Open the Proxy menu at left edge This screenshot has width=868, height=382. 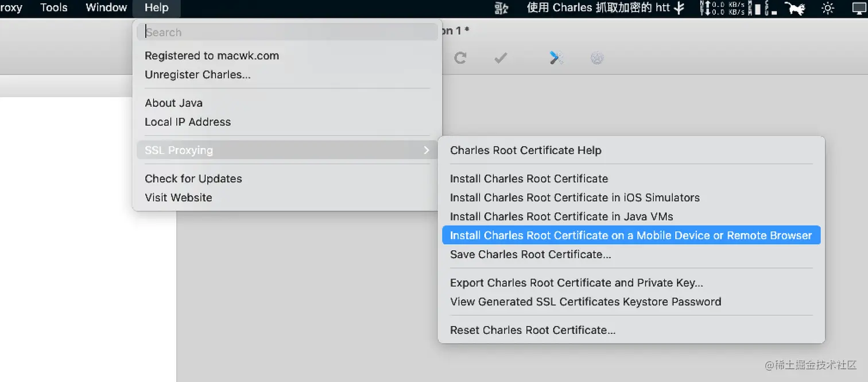(11, 7)
